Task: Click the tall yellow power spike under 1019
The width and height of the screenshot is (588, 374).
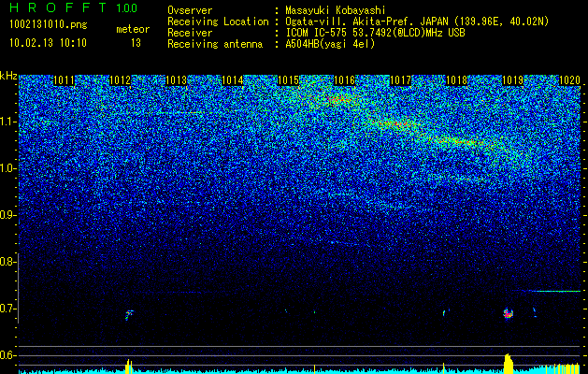Action: (x=509, y=363)
